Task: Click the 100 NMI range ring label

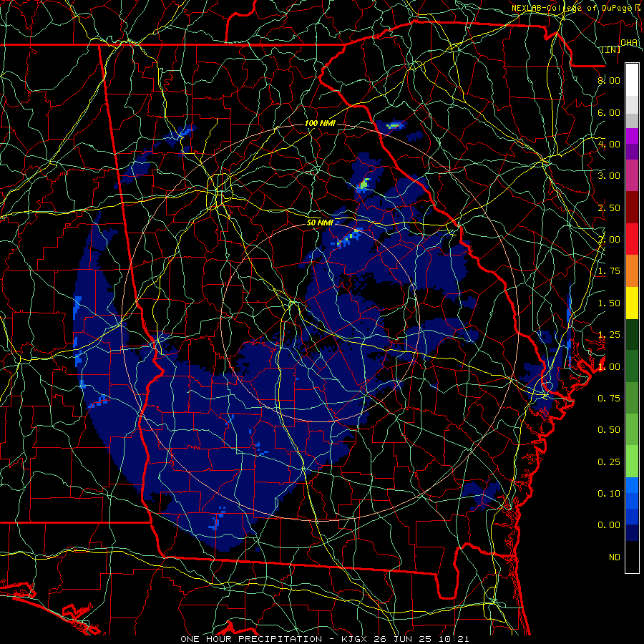Action: click(x=320, y=123)
